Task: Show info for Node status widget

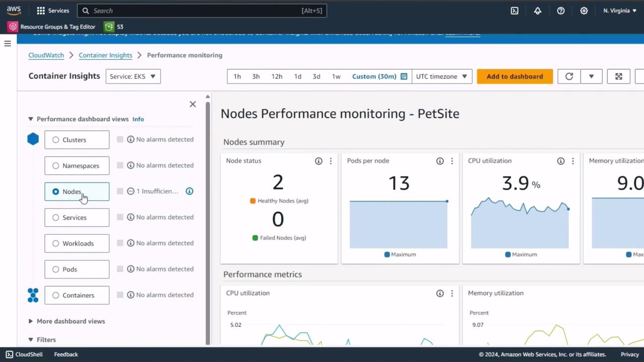Action: click(318, 161)
